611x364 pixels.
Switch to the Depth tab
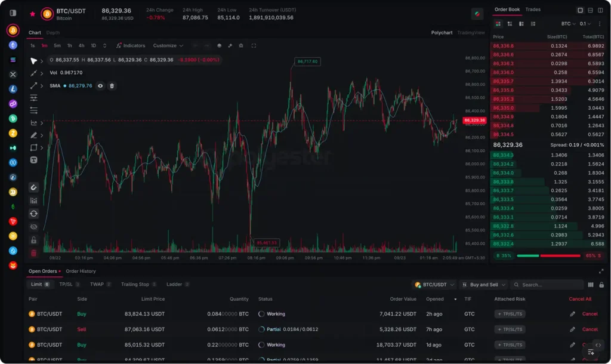tap(53, 33)
